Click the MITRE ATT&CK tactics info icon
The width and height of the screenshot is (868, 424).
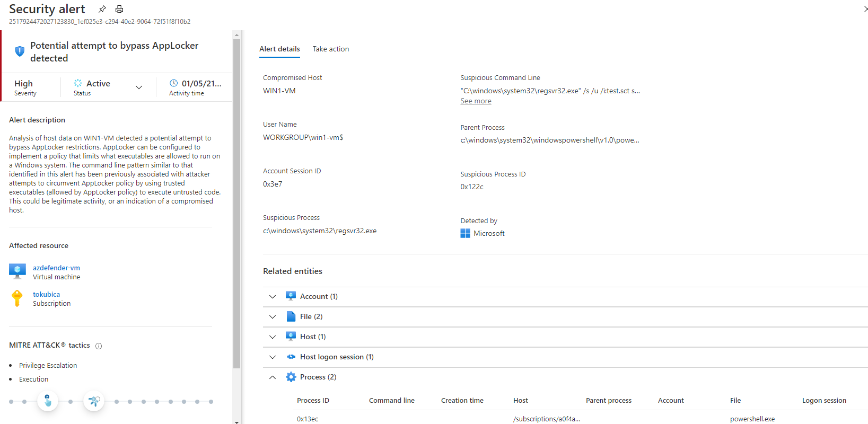[x=99, y=346]
